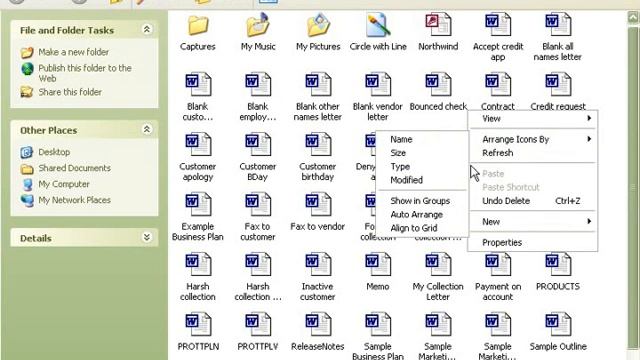This screenshot has width=640, height=360.
Task: Toggle Align to Grid option
Action: (422, 228)
